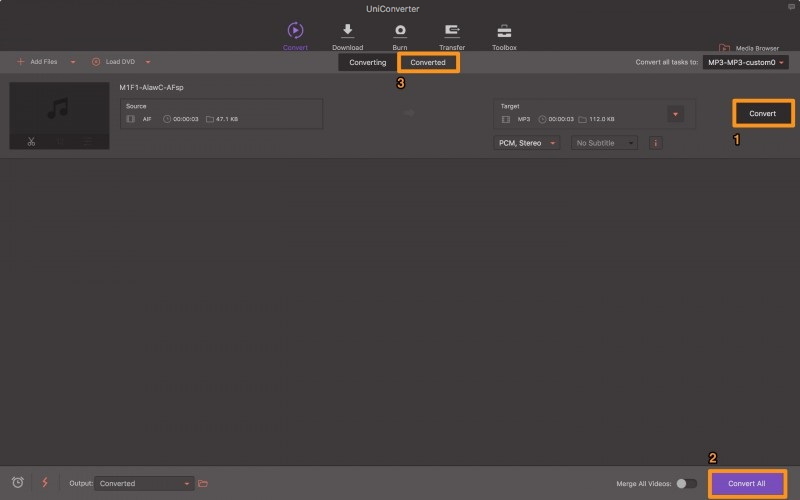This screenshot has width=800, height=500.
Task: Open the Target format dropdown arrow
Action: pyautogui.click(x=675, y=114)
